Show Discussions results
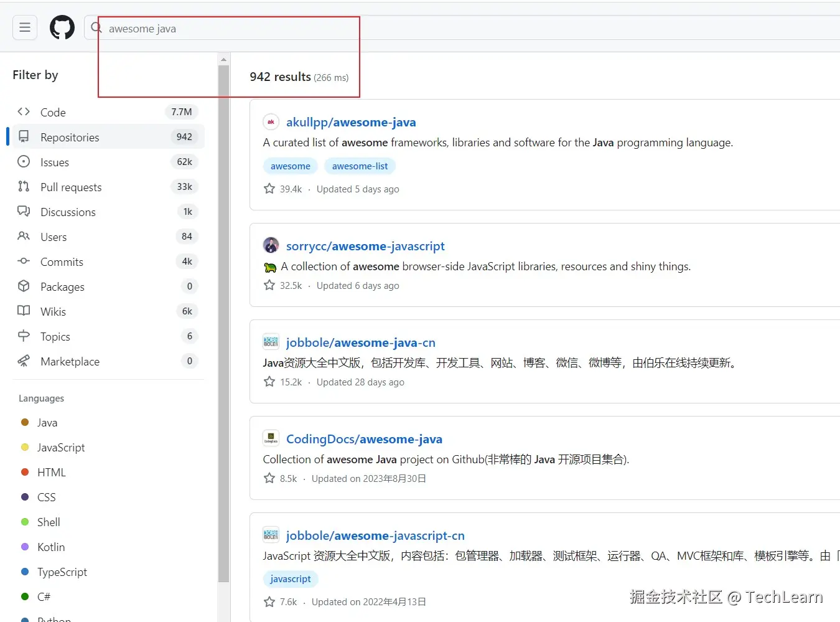Screen dimensions: 840x622 pos(108,212)
